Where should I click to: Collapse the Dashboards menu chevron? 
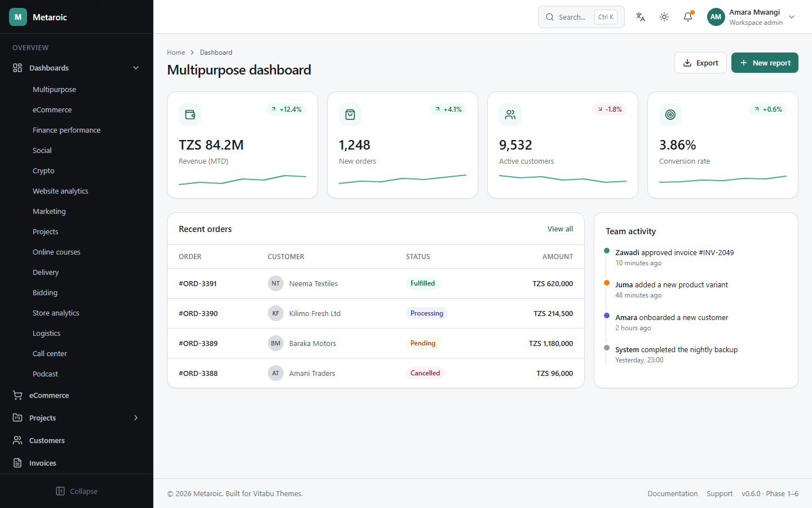click(136, 68)
